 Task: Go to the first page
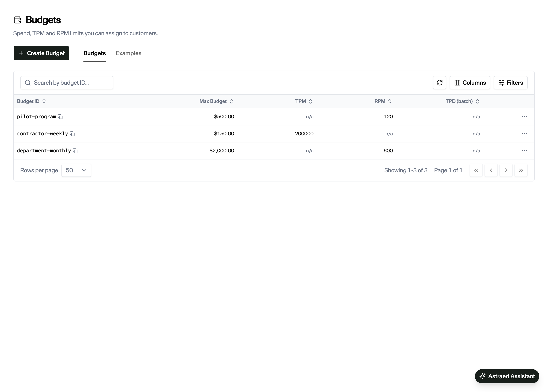[476, 170]
